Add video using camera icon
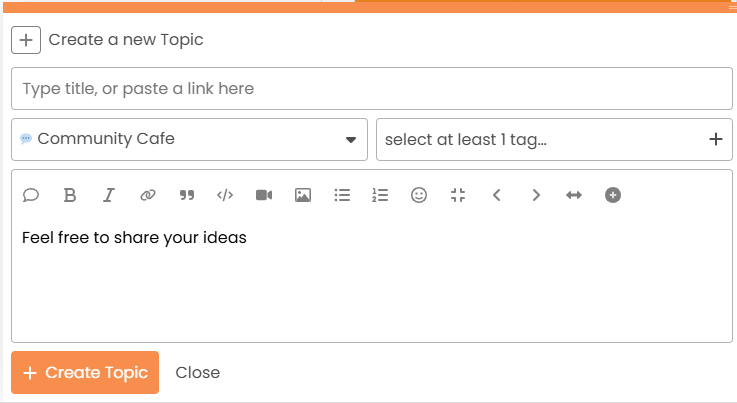Image resolution: width=737 pixels, height=403 pixels. click(x=264, y=195)
